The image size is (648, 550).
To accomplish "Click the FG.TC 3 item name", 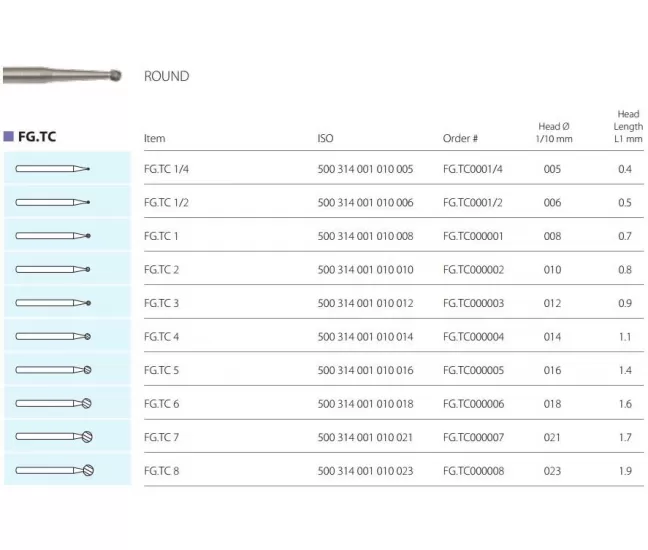I will pyautogui.click(x=162, y=303).
